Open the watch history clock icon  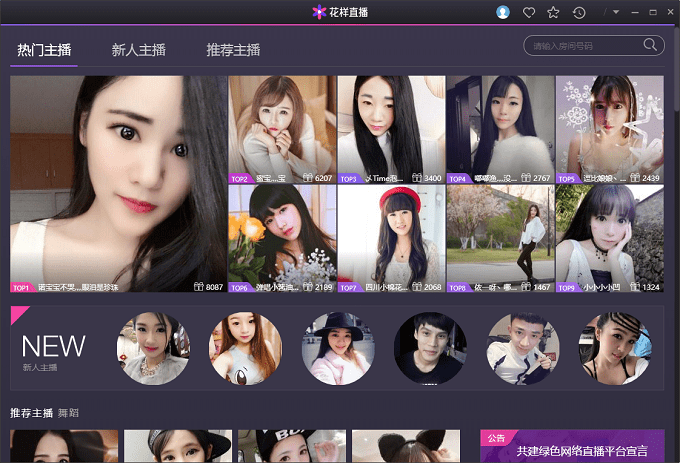click(579, 12)
